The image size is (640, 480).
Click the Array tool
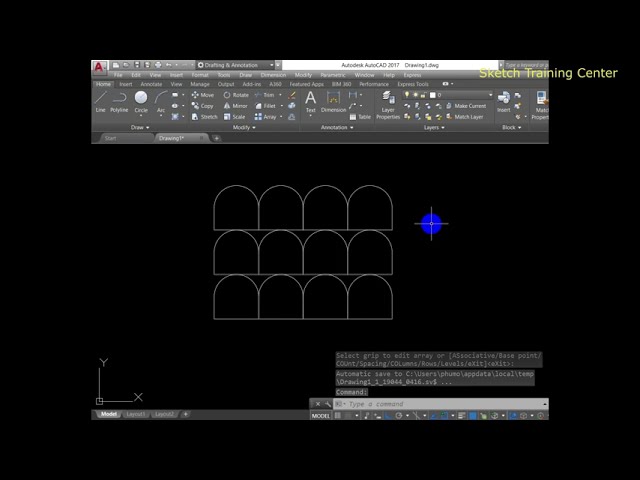pyautogui.click(x=265, y=117)
